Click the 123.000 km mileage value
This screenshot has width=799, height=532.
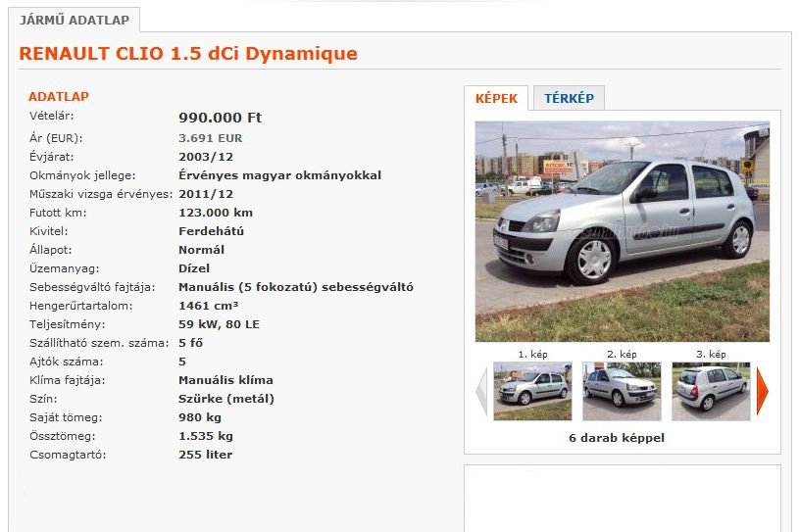coord(216,213)
